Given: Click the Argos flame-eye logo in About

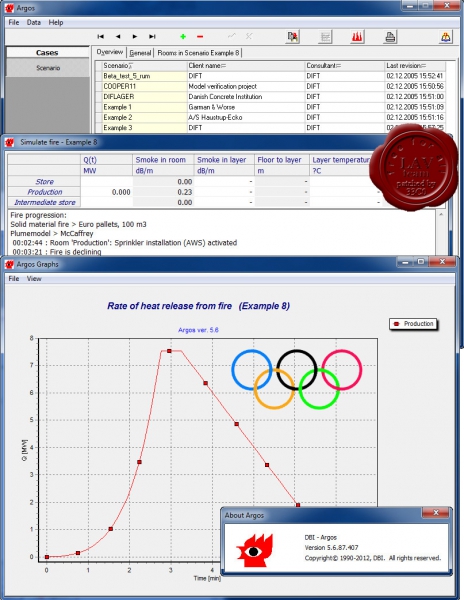Looking at the screenshot, I should (x=255, y=551).
